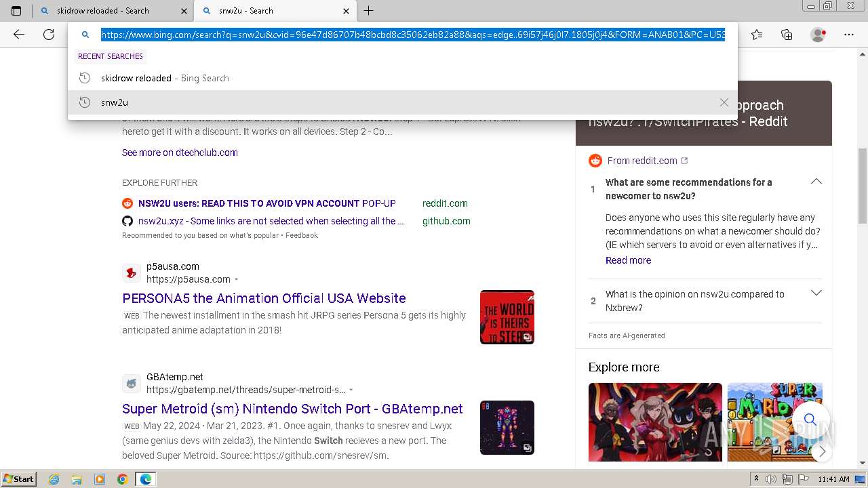The image size is (868, 488).
Task: Collapse the first FAQ about newcomer recommendations
Action: click(816, 182)
